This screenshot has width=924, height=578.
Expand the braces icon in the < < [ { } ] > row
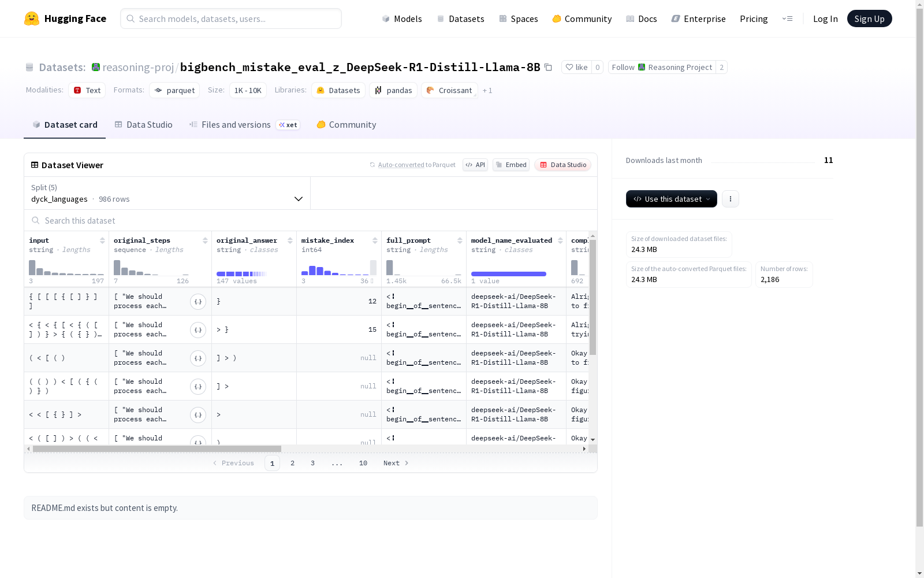198,415
